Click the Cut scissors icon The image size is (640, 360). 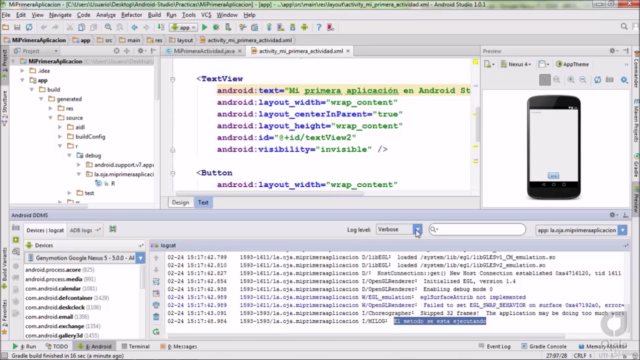(x=70, y=27)
